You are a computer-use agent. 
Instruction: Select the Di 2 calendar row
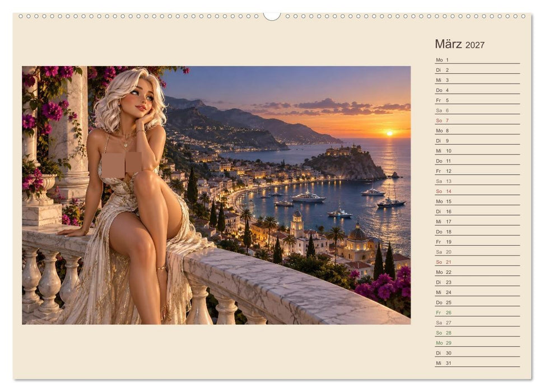pyautogui.click(x=477, y=70)
